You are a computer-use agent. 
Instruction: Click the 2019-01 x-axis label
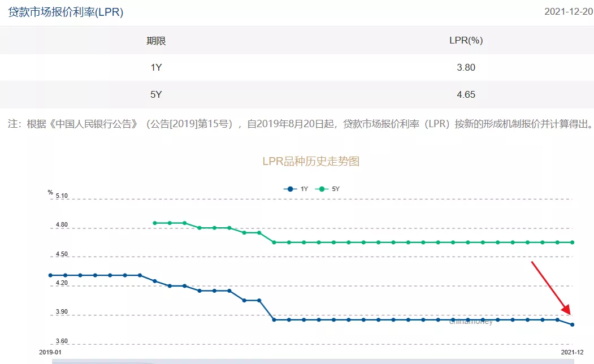click(50, 352)
